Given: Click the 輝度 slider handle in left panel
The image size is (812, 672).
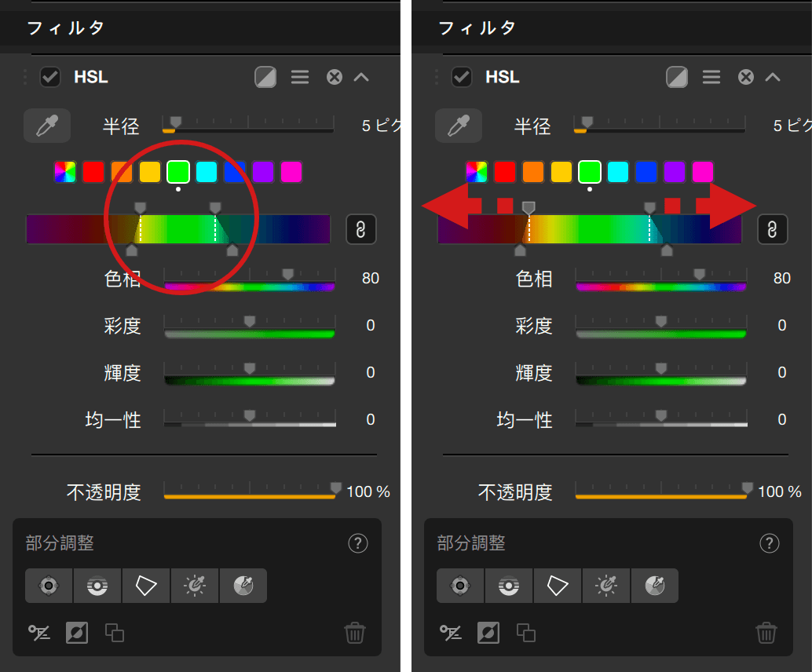Looking at the screenshot, I should click(x=250, y=369).
